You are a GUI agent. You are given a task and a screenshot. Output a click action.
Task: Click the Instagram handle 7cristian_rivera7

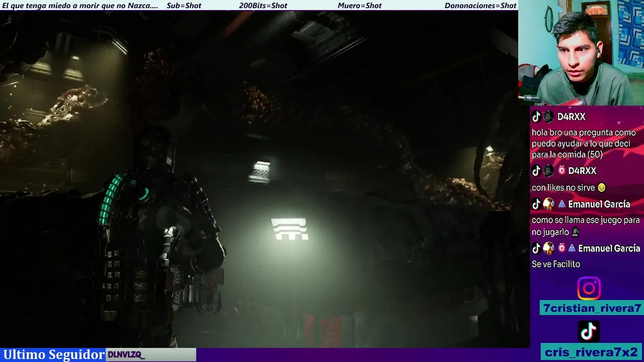coord(592,308)
